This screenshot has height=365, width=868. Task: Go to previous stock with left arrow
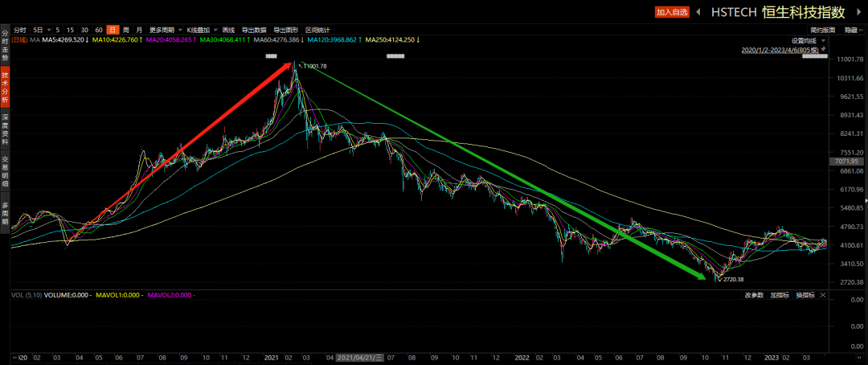(x=698, y=11)
